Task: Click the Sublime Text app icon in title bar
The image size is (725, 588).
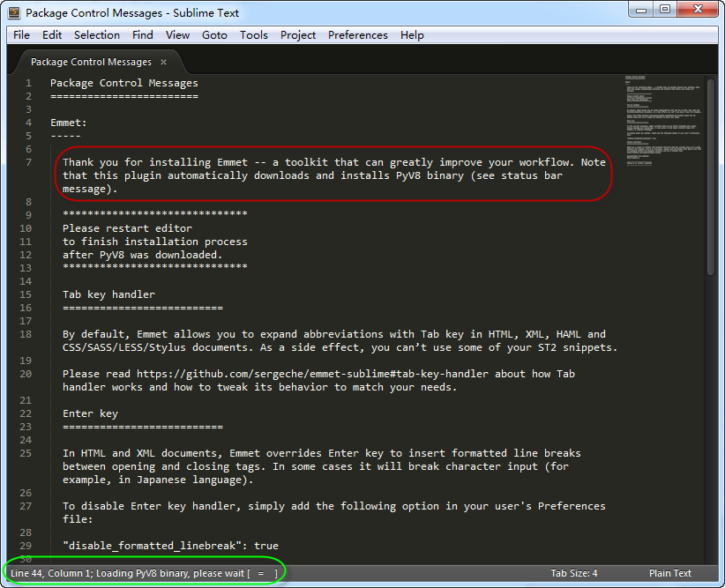Action: tap(14, 13)
